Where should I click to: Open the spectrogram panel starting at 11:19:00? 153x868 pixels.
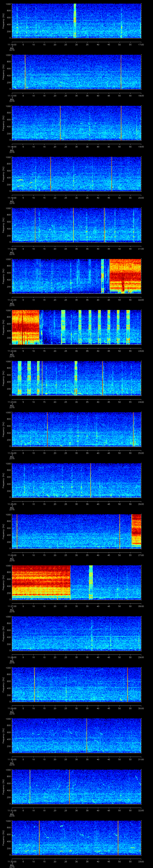(77, 174)
